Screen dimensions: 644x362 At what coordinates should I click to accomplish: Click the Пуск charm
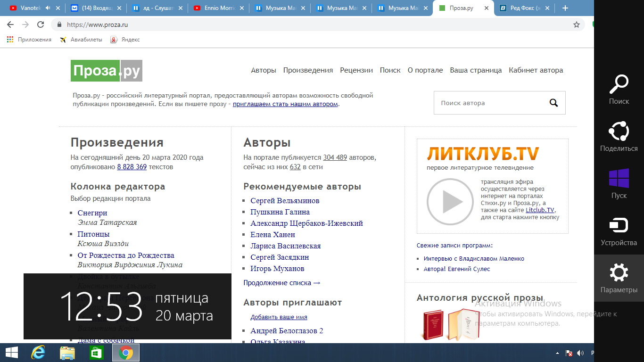coord(619,184)
